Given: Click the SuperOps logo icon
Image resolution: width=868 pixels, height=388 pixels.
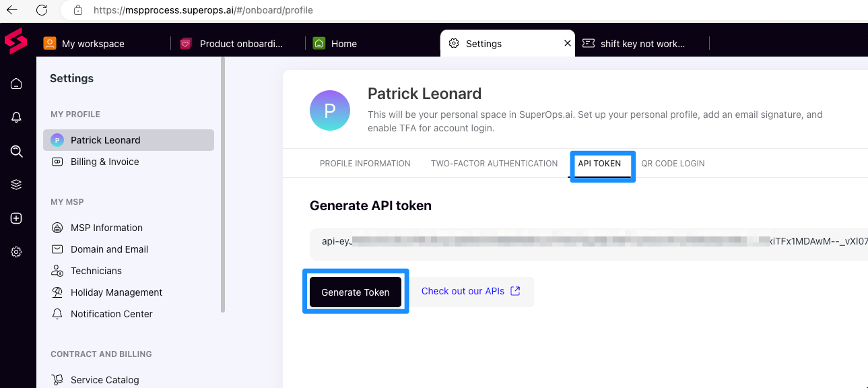Looking at the screenshot, I should 15,41.
